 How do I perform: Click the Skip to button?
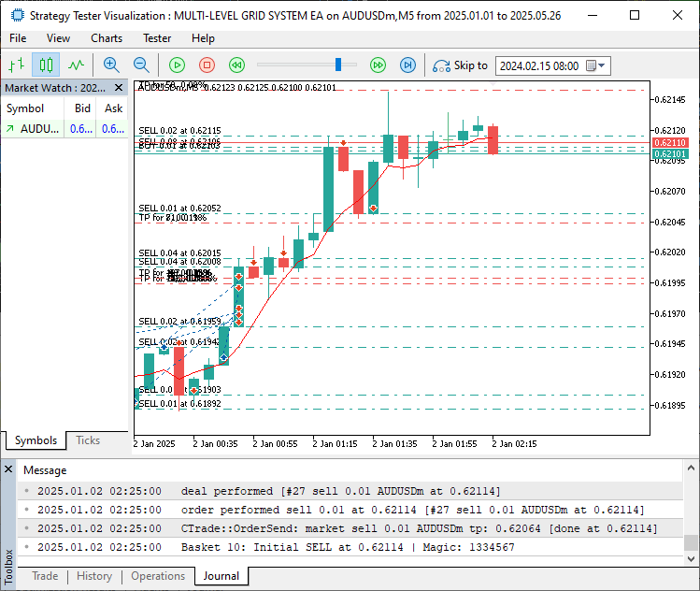(460, 65)
